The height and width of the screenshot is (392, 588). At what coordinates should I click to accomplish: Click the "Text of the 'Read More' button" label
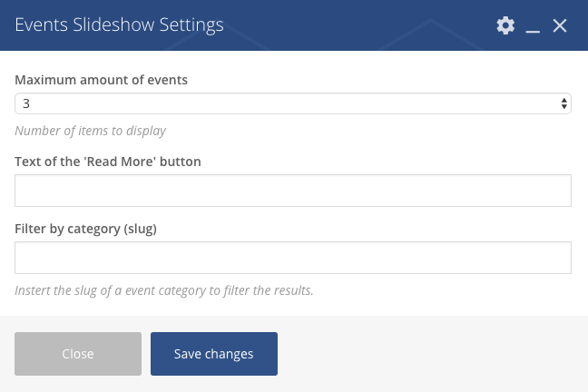(108, 162)
